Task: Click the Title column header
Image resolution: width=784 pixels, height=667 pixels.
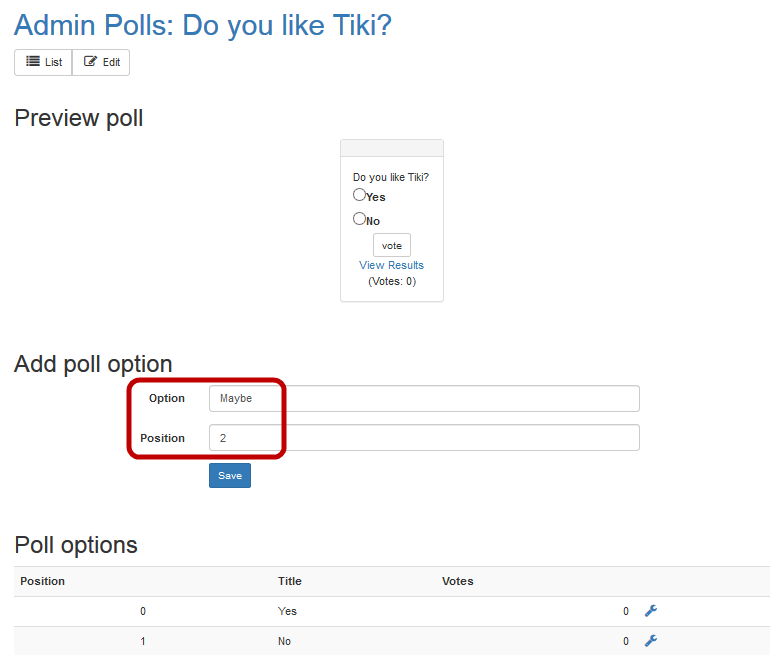Action: tap(290, 581)
